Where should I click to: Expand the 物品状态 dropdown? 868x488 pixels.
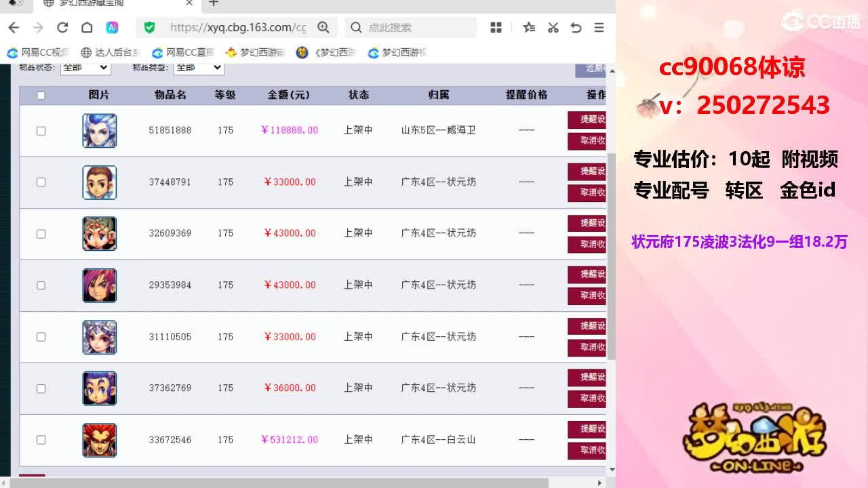coord(85,67)
